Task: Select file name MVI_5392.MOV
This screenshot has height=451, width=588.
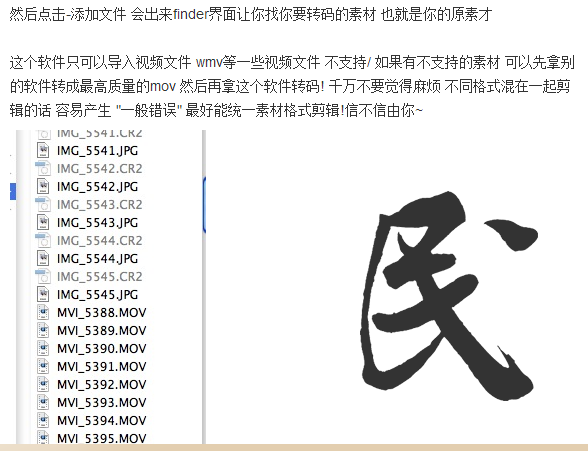Action: (x=102, y=385)
